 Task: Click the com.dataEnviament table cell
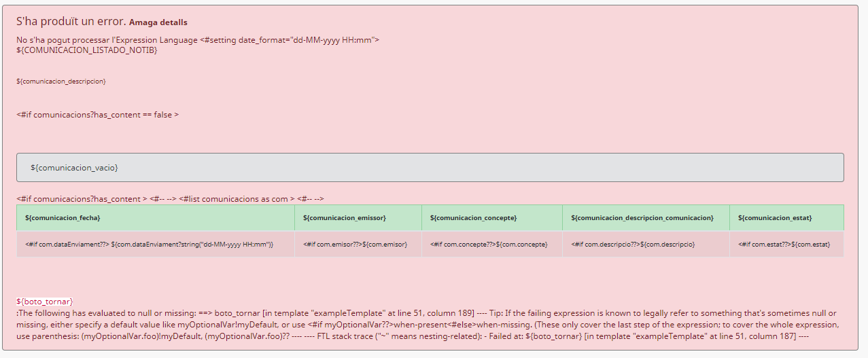tap(156, 244)
